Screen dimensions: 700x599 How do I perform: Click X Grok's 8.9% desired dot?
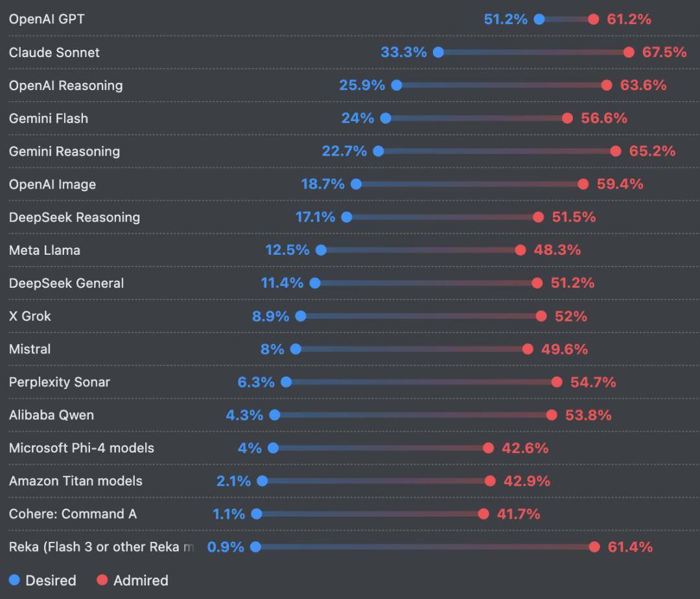click(301, 316)
